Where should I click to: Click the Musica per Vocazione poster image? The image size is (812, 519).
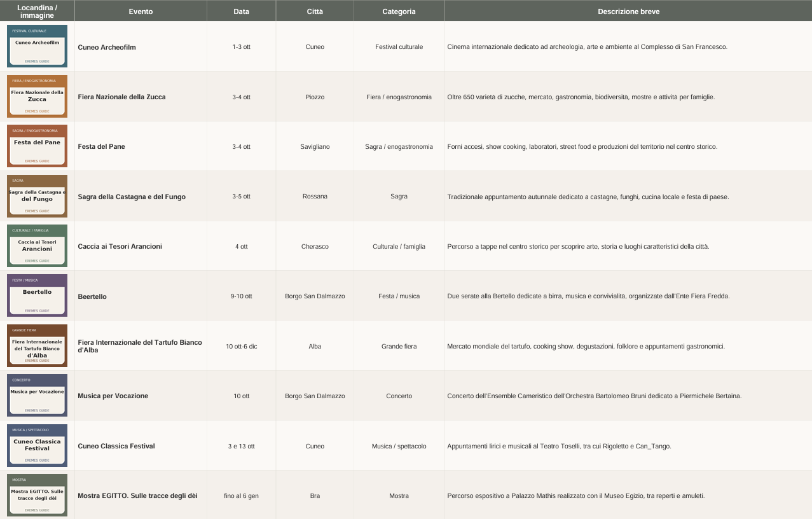[x=37, y=396]
